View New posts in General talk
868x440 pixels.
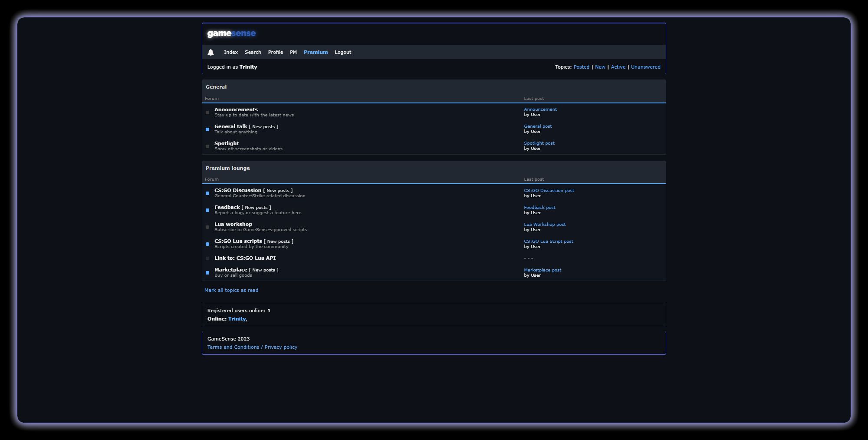point(263,127)
